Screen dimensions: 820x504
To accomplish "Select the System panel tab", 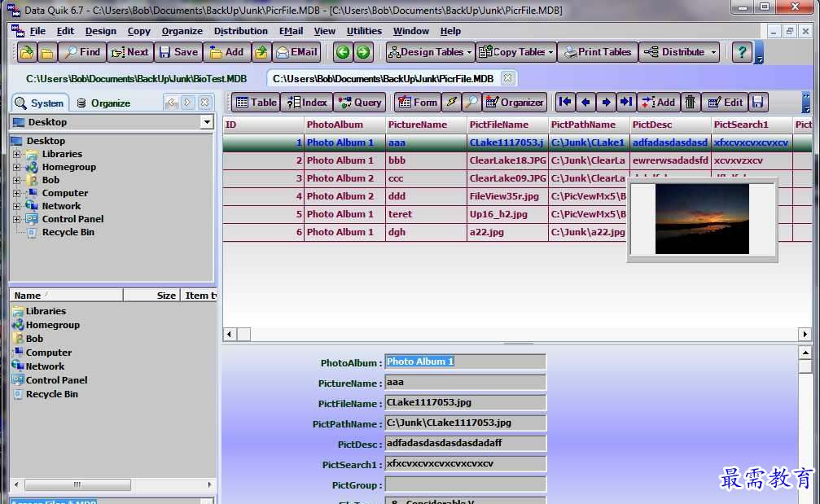I will coord(39,103).
